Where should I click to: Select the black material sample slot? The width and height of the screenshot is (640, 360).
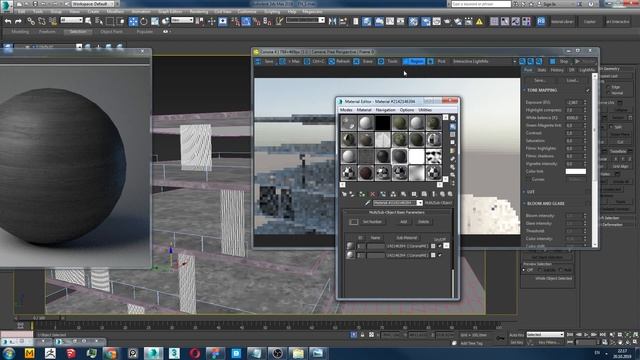point(382,123)
